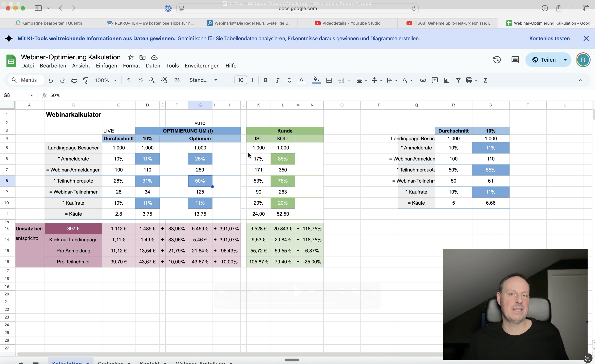Open functions sigma icon
595x364 pixels.
(485, 80)
